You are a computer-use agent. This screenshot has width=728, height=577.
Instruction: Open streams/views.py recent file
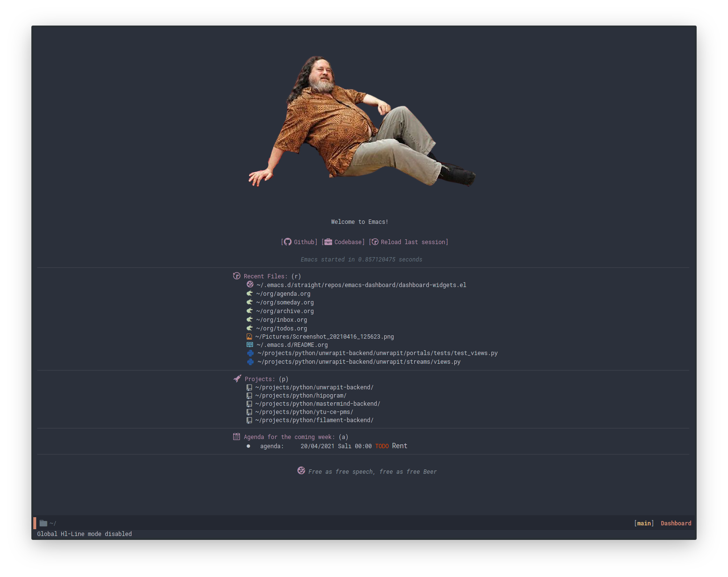tap(359, 362)
